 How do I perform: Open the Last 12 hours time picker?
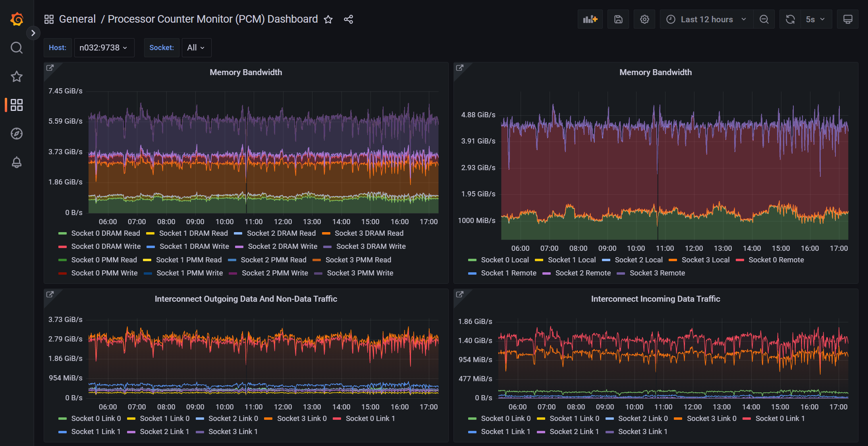[706, 19]
